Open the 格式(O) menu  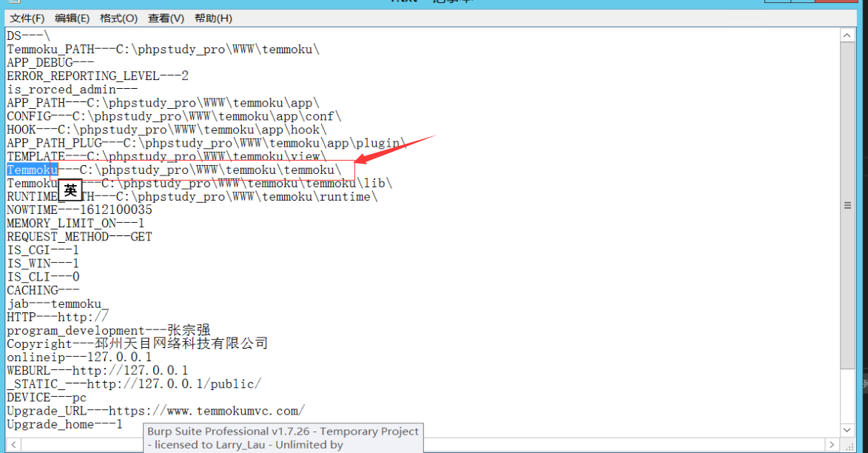[x=118, y=19]
